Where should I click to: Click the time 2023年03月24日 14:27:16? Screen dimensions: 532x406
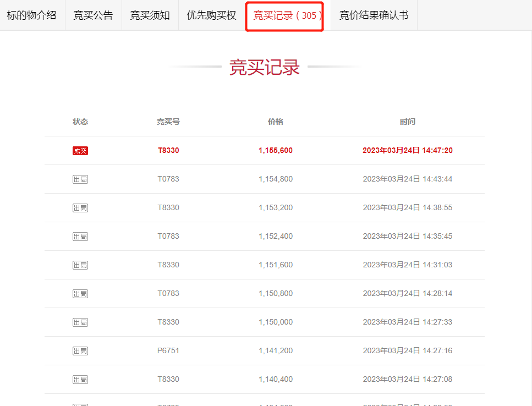tap(408, 350)
